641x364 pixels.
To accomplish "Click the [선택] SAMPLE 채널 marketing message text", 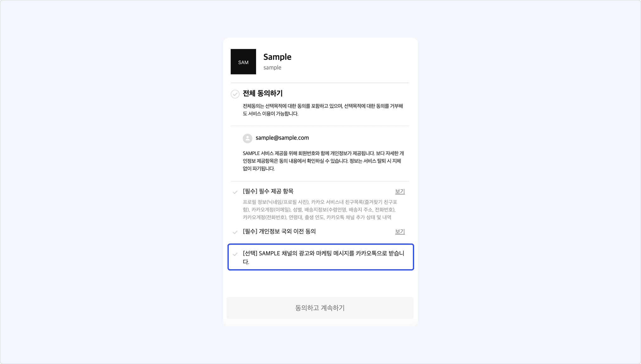I will coord(324,257).
